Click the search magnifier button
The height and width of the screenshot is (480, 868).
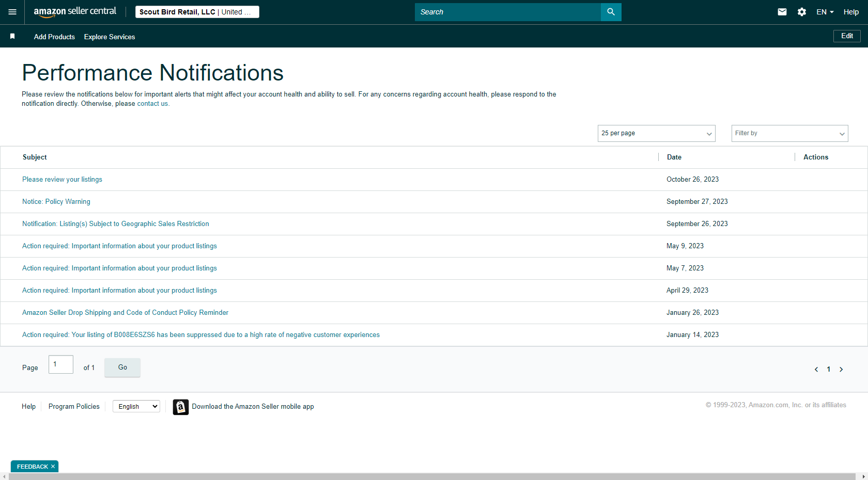(611, 12)
